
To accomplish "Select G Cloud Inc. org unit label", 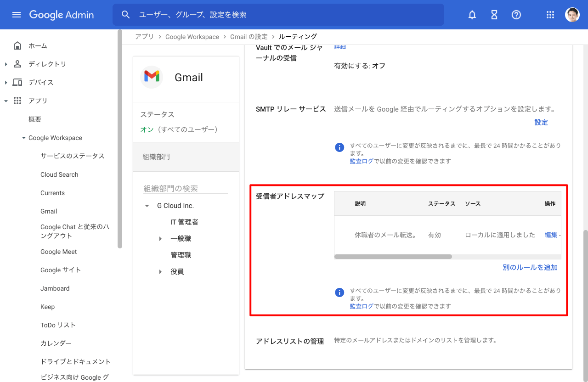I will pyautogui.click(x=175, y=206).
